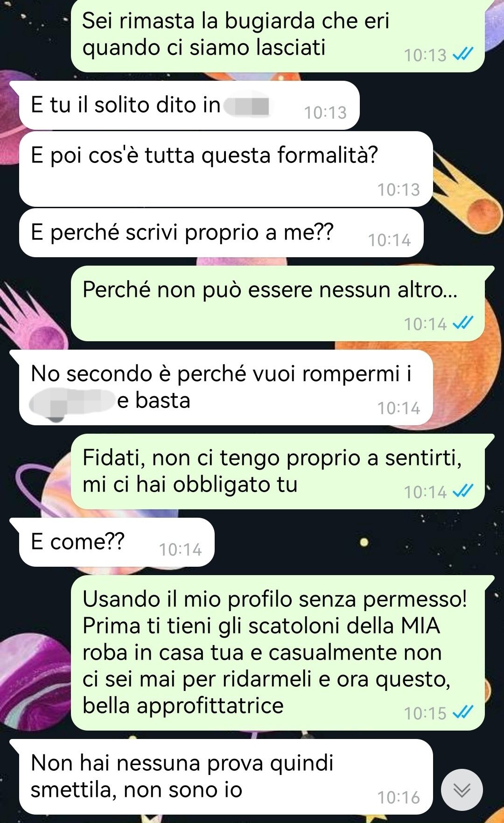
Task: Tap the 10:13 timestamp on the 'formalità' message
Action: tap(399, 190)
